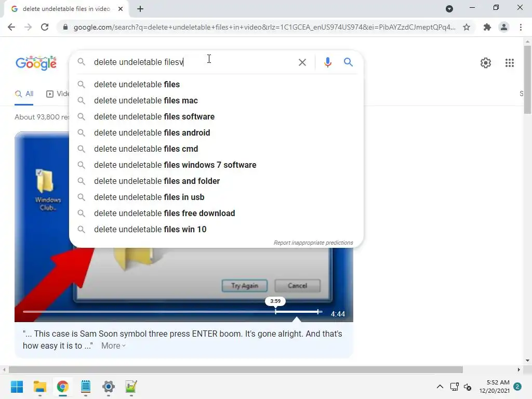Pick 'delete undeletable files free download'
The image size is (532, 399).
(x=216, y=214)
